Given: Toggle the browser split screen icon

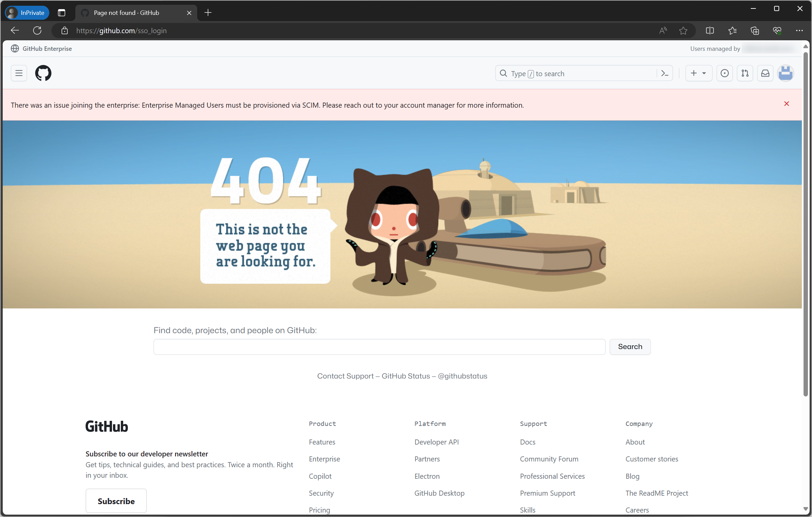Looking at the screenshot, I should coord(710,31).
